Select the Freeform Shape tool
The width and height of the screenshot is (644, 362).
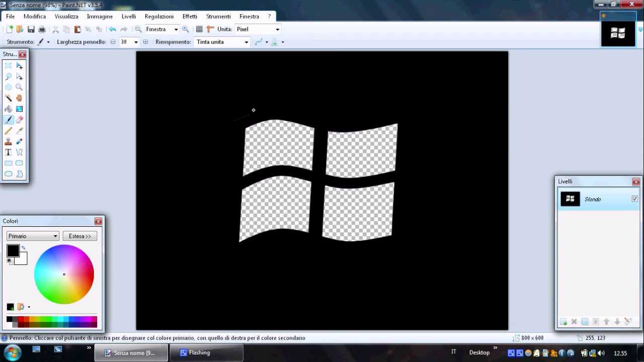[x=19, y=174]
